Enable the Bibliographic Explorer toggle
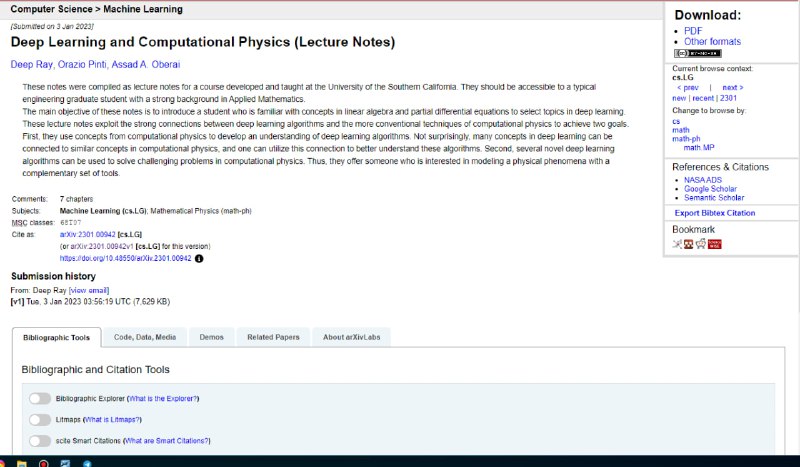 (40, 398)
